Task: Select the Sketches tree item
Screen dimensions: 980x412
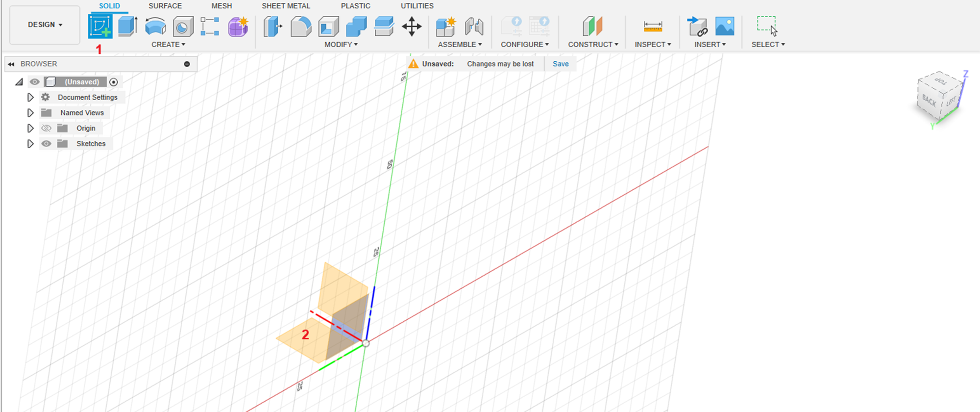Action: [x=91, y=144]
